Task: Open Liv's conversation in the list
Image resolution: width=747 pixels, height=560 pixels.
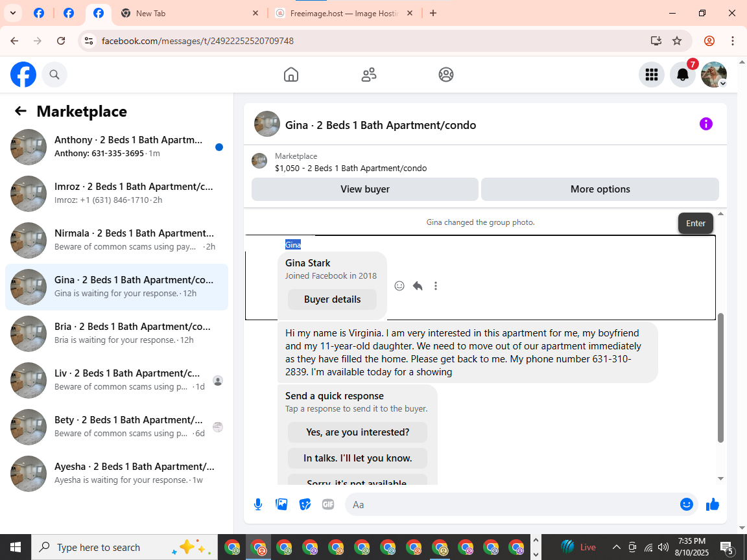Action: pyautogui.click(x=117, y=380)
